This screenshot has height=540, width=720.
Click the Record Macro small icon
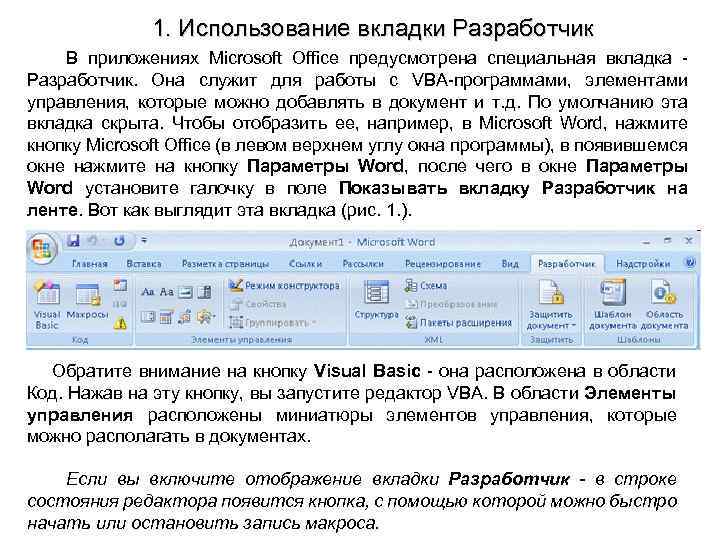tap(120, 285)
